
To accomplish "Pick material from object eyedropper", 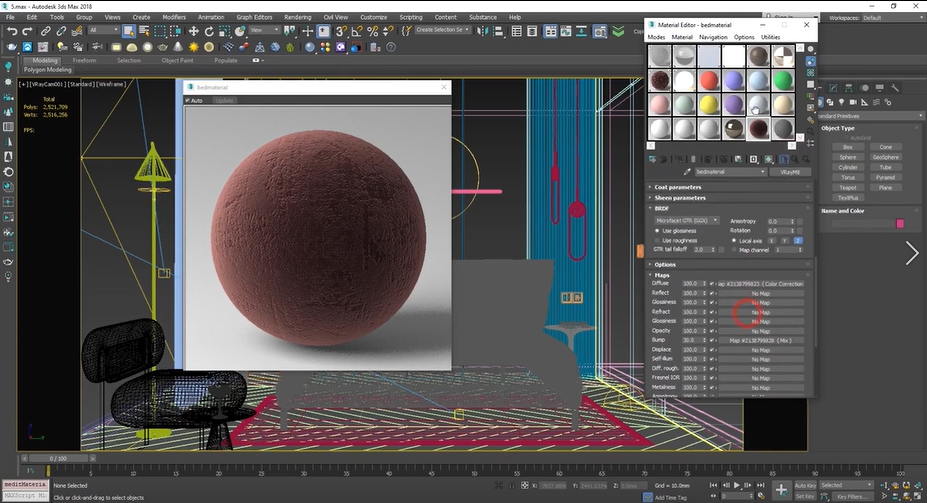I will 686,172.
